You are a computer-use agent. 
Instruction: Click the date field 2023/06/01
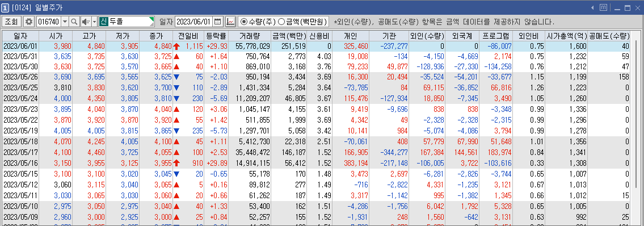pyautogui.click(x=194, y=22)
